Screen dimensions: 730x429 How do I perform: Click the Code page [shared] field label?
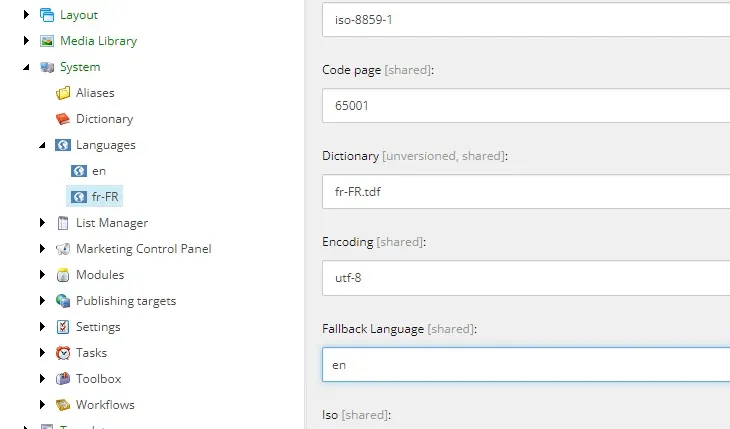coord(378,70)
